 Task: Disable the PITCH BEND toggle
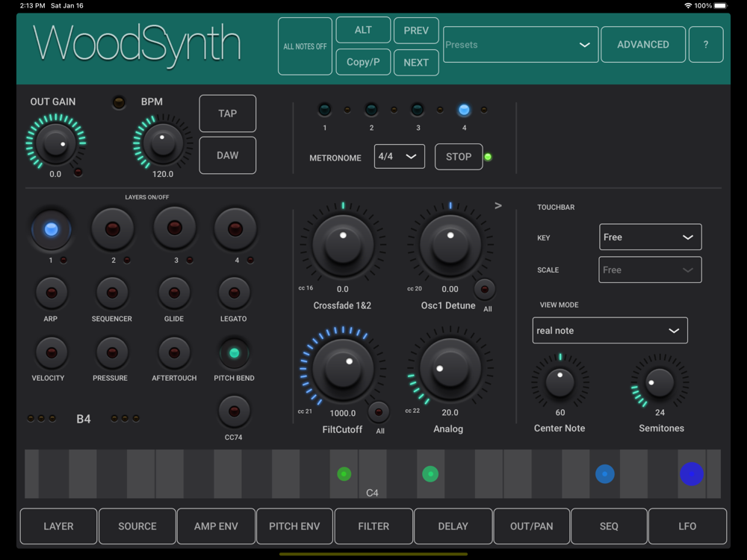[x=234, y=353]
